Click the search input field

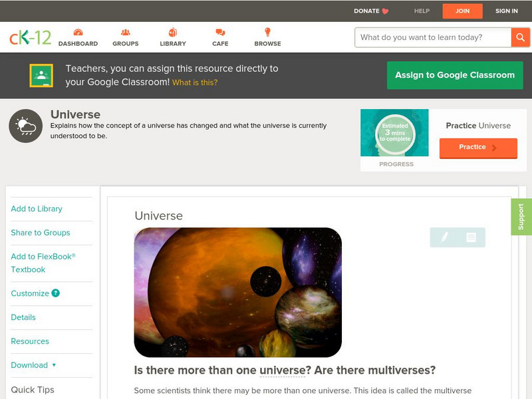coord(433,37)
